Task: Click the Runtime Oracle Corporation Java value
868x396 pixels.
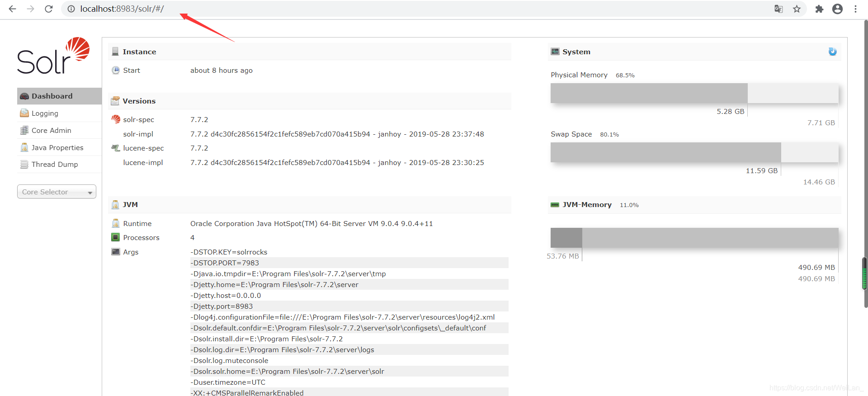Action: click(x=311, y=223)
